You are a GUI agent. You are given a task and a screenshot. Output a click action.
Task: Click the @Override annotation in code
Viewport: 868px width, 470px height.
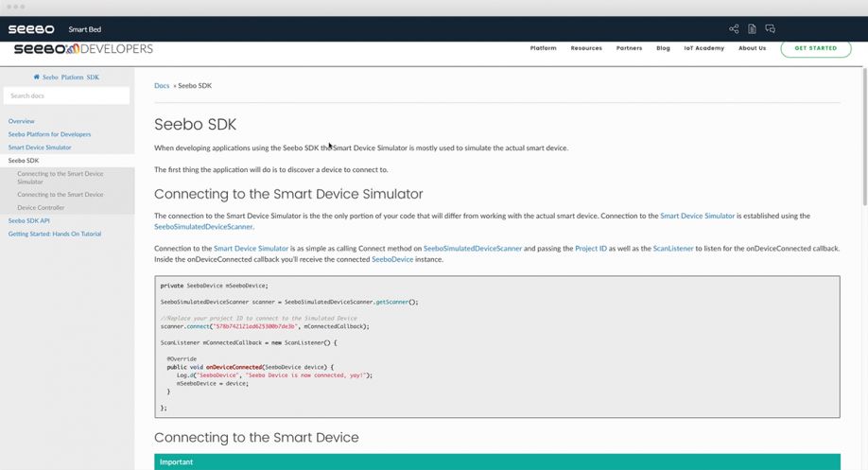pos(182,358)
